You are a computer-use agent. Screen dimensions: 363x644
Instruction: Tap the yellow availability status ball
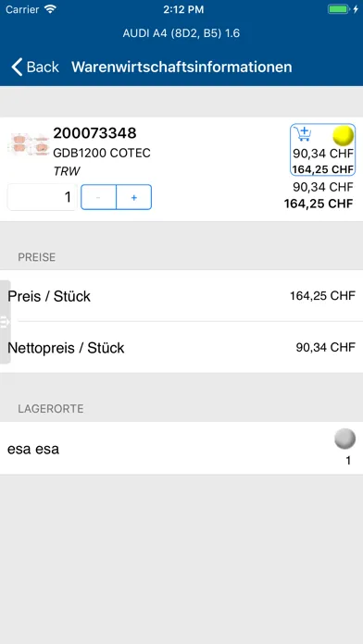tap(344, 136)
